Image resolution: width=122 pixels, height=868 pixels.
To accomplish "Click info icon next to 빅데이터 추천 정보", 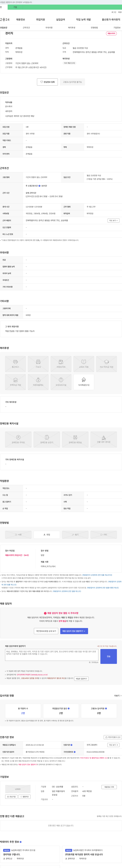I will (x=21, y=842).
